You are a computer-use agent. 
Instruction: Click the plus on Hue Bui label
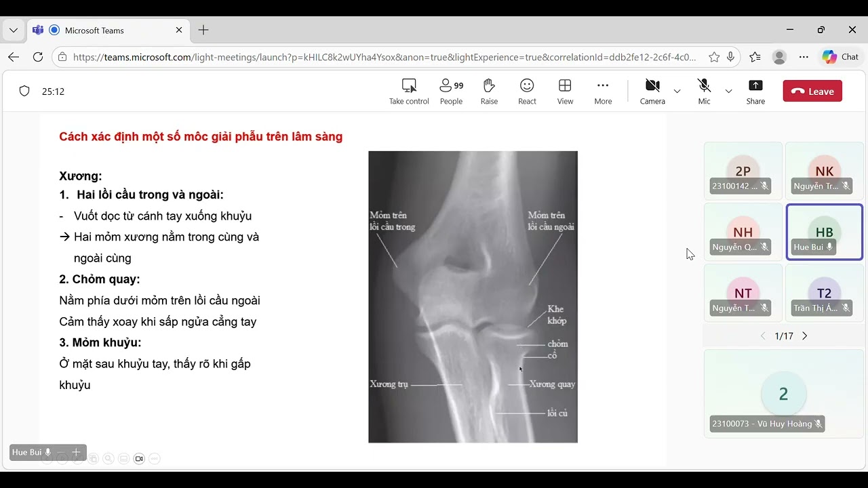[x=76, y=452]
